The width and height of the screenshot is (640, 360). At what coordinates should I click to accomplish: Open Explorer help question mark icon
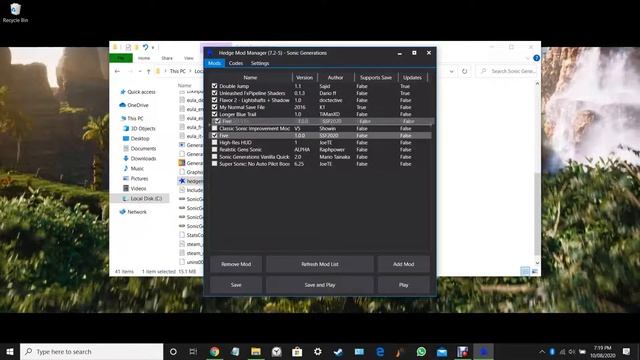point(536,58)
